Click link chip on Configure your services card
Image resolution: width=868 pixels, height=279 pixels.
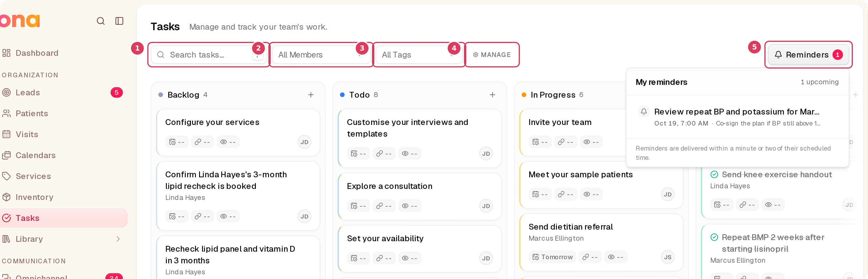pos(202,142)
